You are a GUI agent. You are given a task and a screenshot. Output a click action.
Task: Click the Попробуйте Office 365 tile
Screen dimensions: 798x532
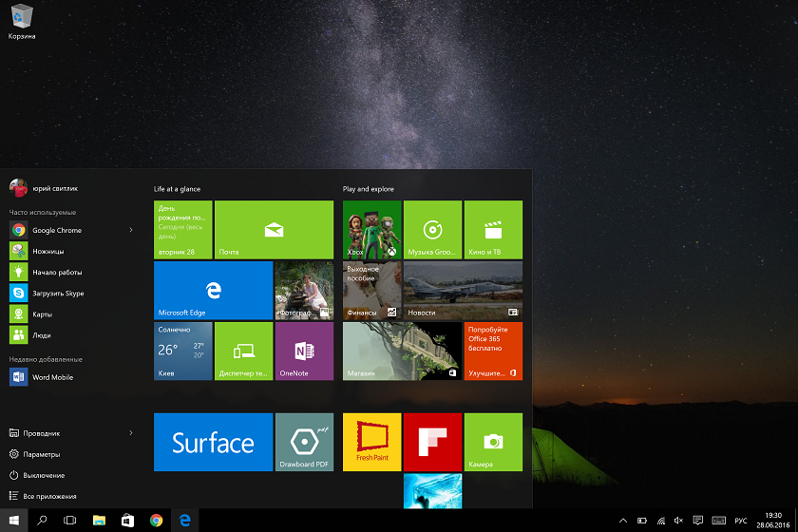tap(493, 351)
